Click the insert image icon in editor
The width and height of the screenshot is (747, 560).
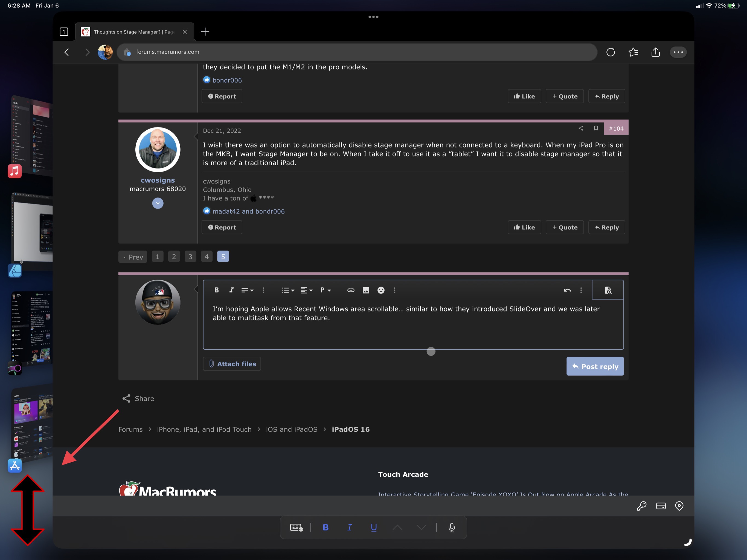click(x=366, y=290)
